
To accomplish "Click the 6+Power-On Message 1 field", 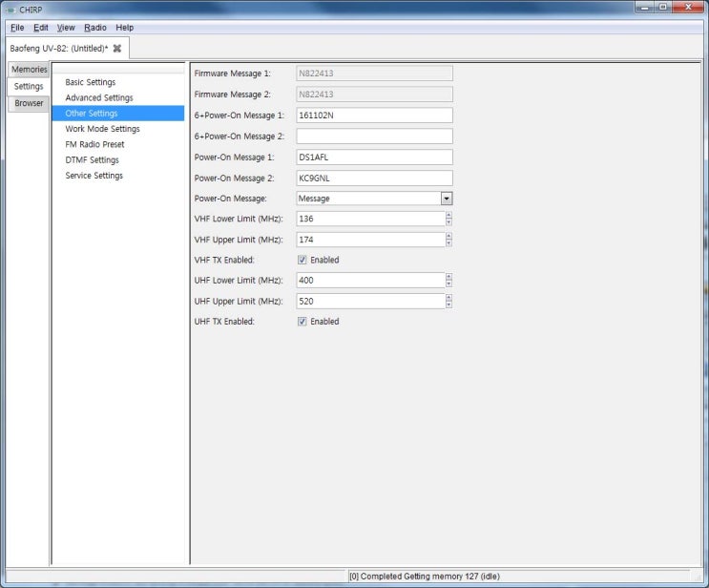I will pos(374,115).
